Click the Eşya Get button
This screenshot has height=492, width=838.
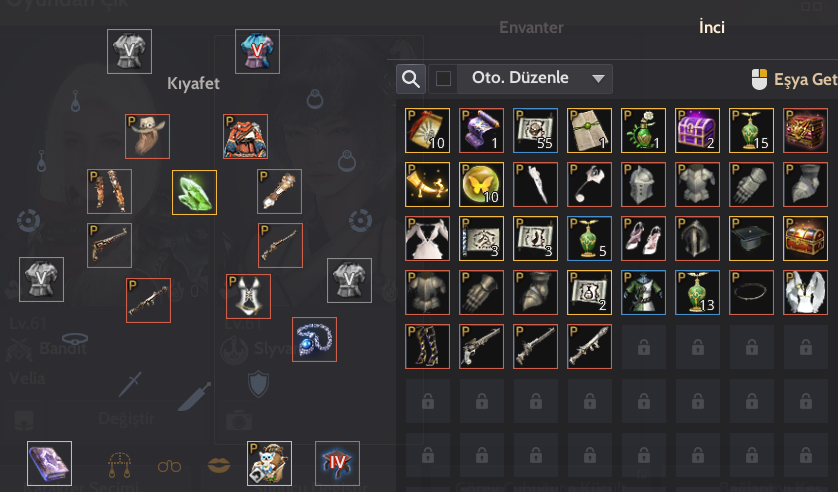coord(794,80)
